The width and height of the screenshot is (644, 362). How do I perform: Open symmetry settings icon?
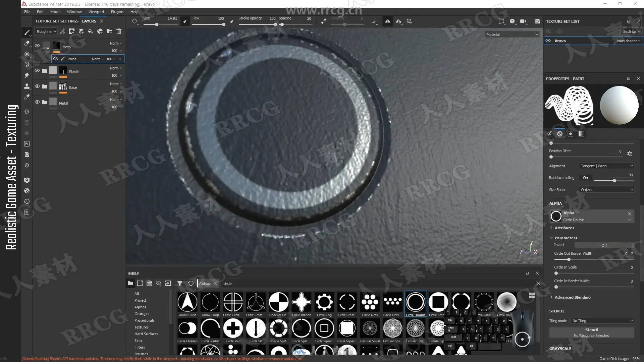coord(399,21)
